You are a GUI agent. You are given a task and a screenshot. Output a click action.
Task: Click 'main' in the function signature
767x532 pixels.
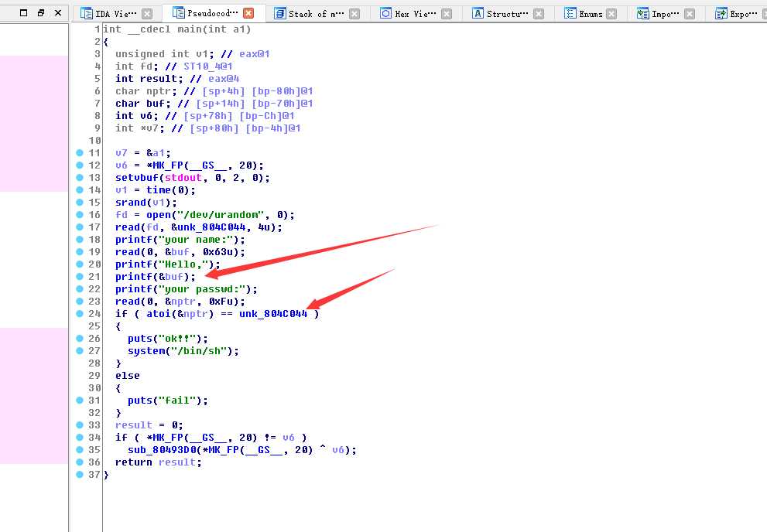[190, 29]
